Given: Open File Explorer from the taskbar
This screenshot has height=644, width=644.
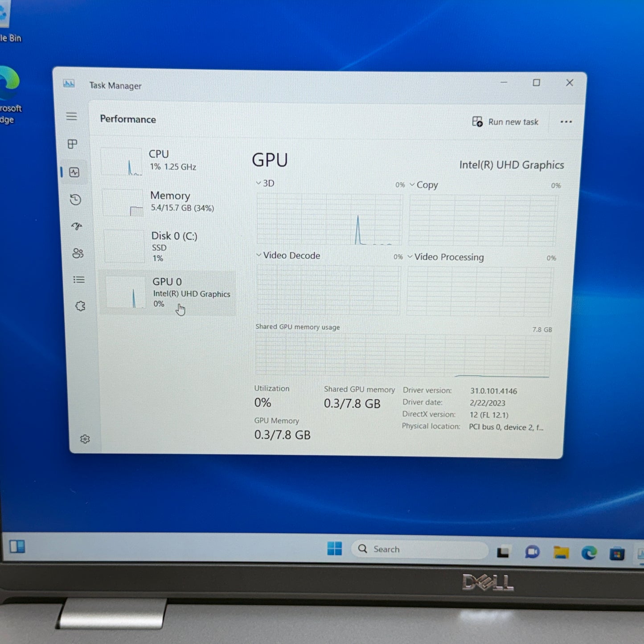Looking at the screenshot, I should (561, 553).
